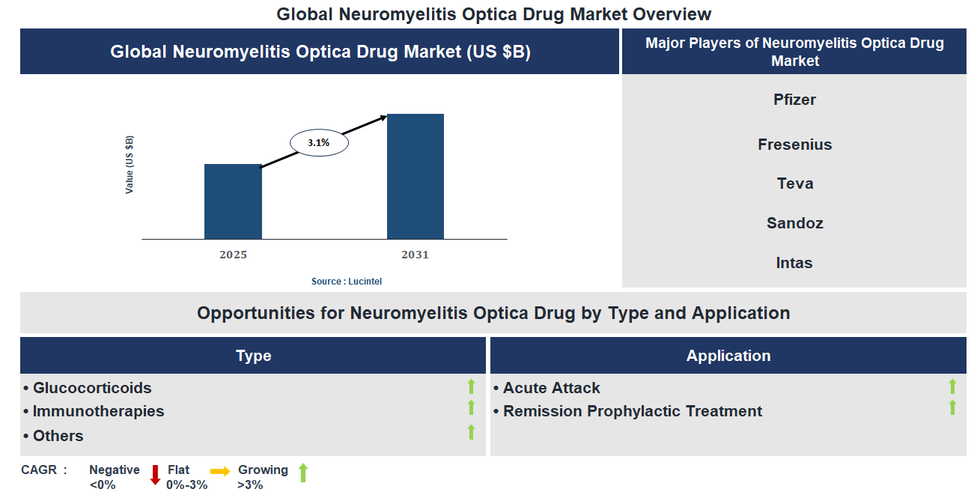Click the arrow beside Remission Prophylactic Treatment
The height and width of the screenshot is (501, 980).
pos(952,408)
